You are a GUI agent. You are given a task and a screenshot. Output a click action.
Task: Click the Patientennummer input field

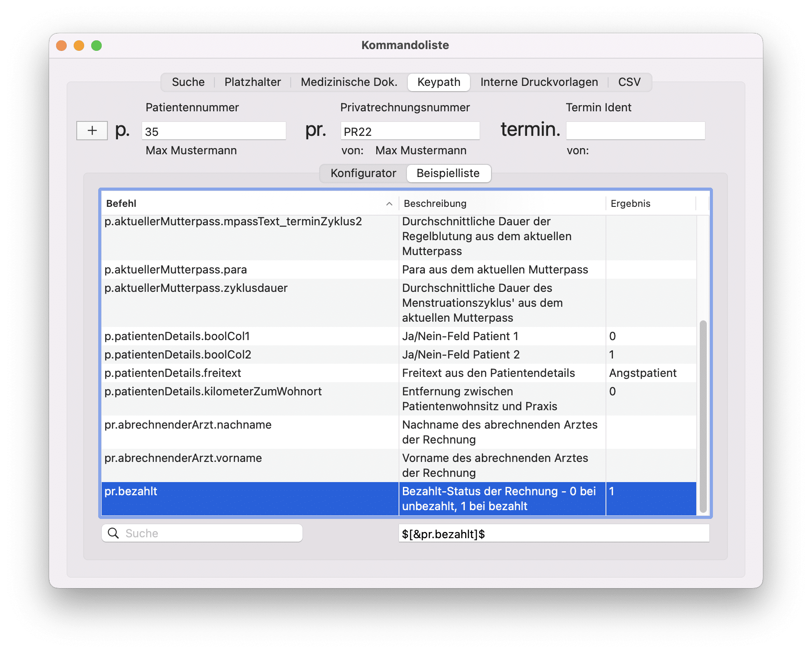point(214,131)
